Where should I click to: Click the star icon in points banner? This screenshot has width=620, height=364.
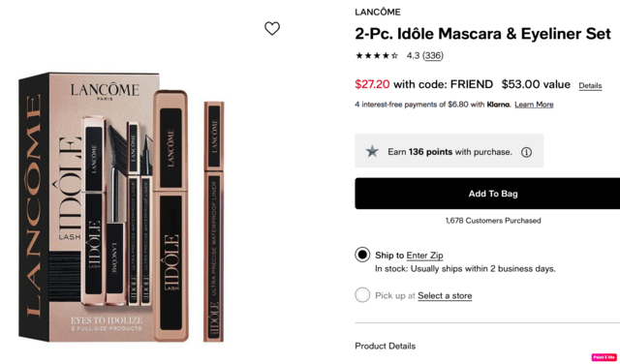372,151
